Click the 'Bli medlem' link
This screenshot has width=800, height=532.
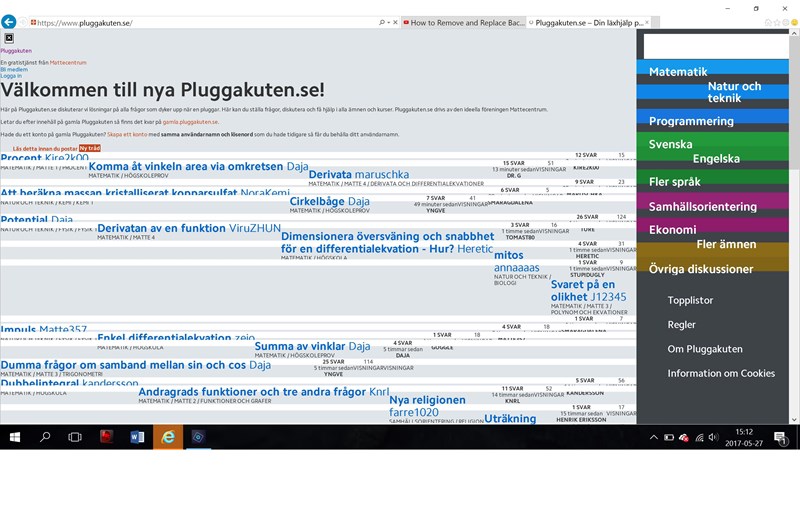point(14,69)
